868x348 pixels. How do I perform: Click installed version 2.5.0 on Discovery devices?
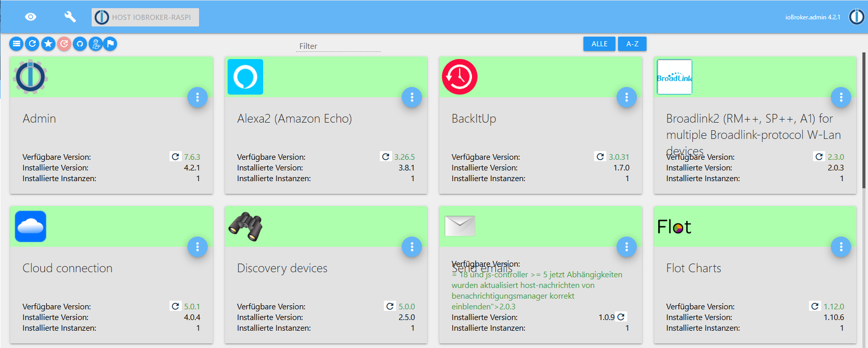point(407,317)
